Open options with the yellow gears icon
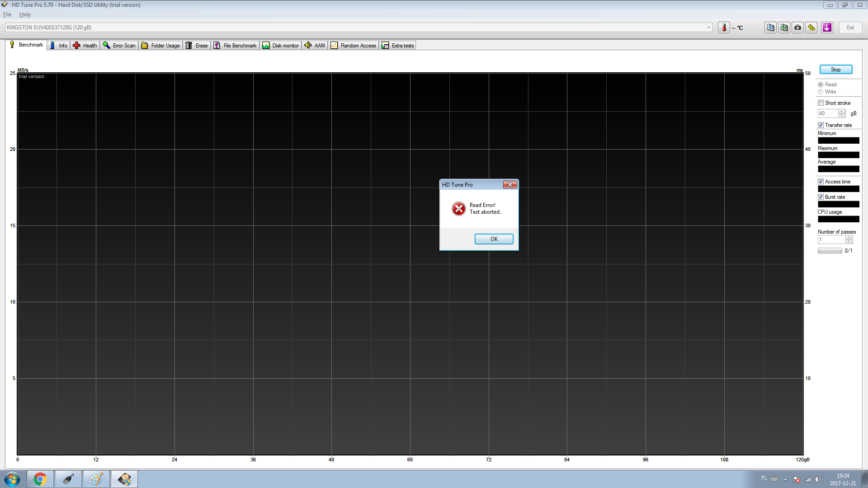This screenshot has width=868, height=488. 811,28
